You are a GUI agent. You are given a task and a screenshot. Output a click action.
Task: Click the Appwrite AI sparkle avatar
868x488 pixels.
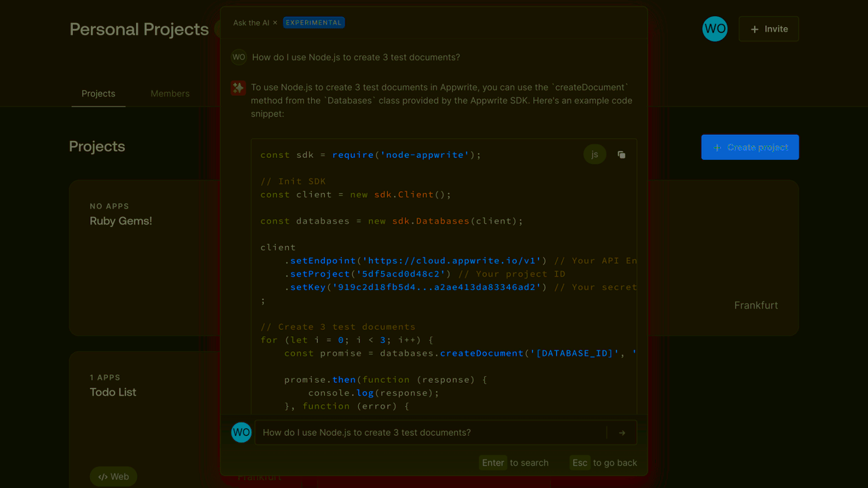pyautogui.click(x=238, y=88)
